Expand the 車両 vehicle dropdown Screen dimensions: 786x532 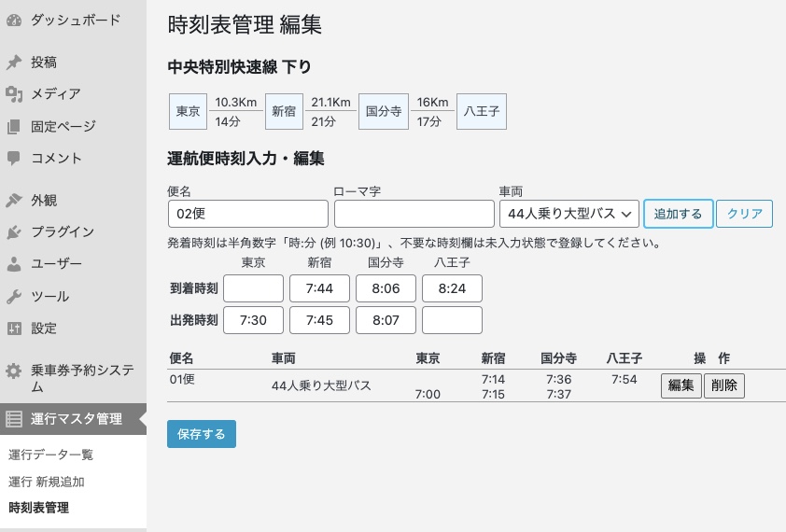coord(568,214)
